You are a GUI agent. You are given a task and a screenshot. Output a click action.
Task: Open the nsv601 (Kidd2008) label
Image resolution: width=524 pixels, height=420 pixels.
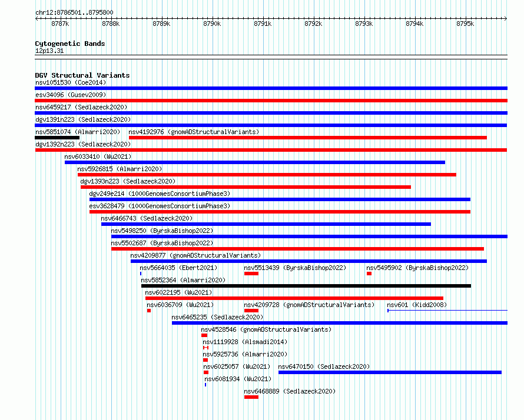pos(417,305)
